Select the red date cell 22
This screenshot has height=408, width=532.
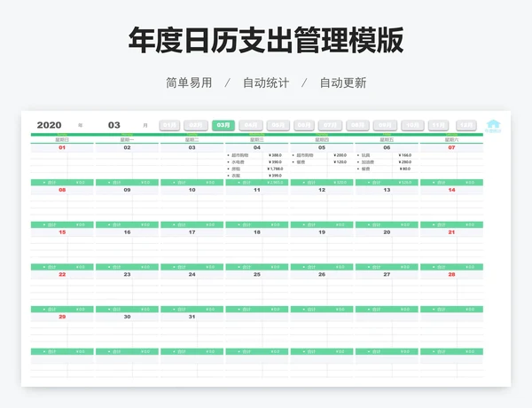click(62, 274)
